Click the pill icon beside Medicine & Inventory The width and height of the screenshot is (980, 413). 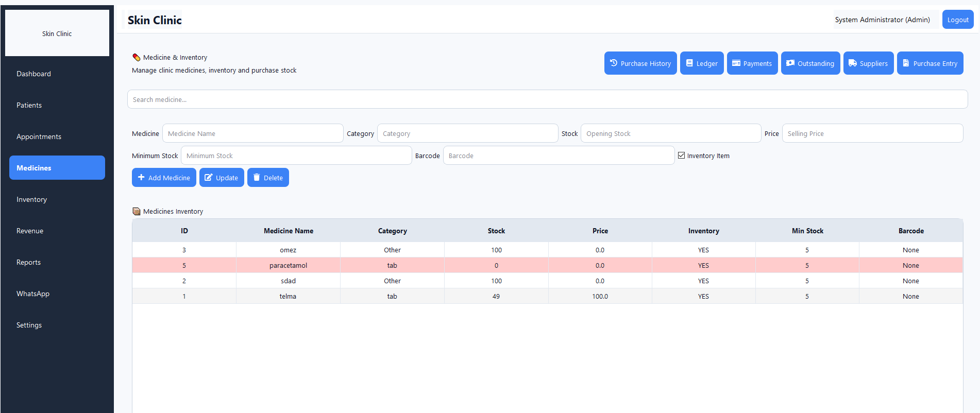[x=137, y=57]
